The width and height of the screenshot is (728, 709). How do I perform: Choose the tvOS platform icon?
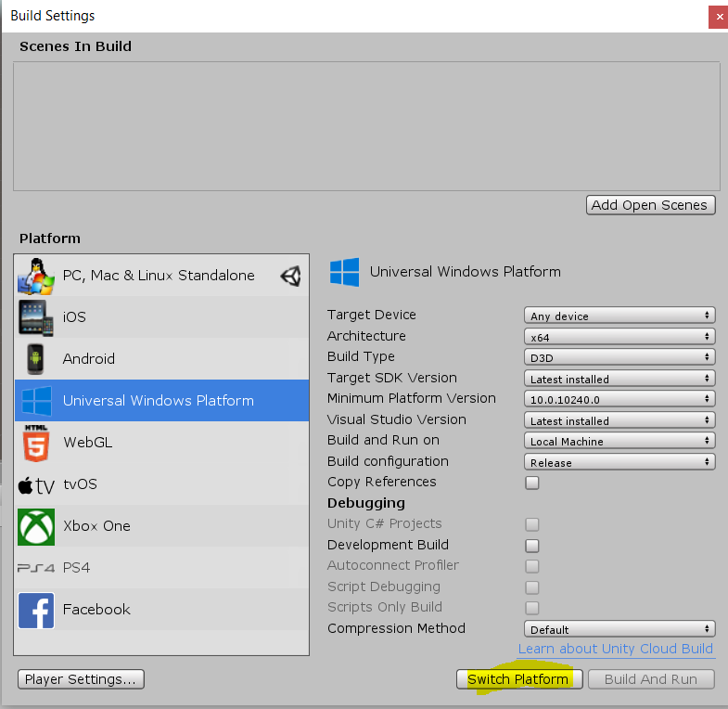pos(36,484)
